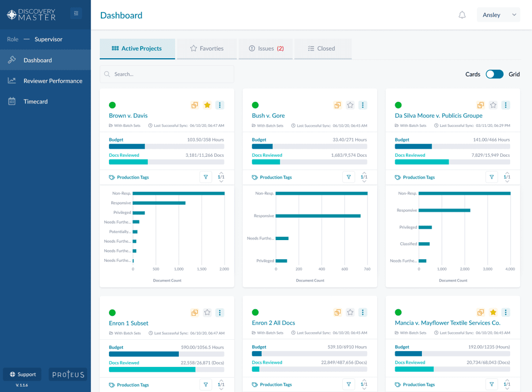Open the Mancia v. Mayflower Textile Services project
Screen dimensions: 532x392
448,323
